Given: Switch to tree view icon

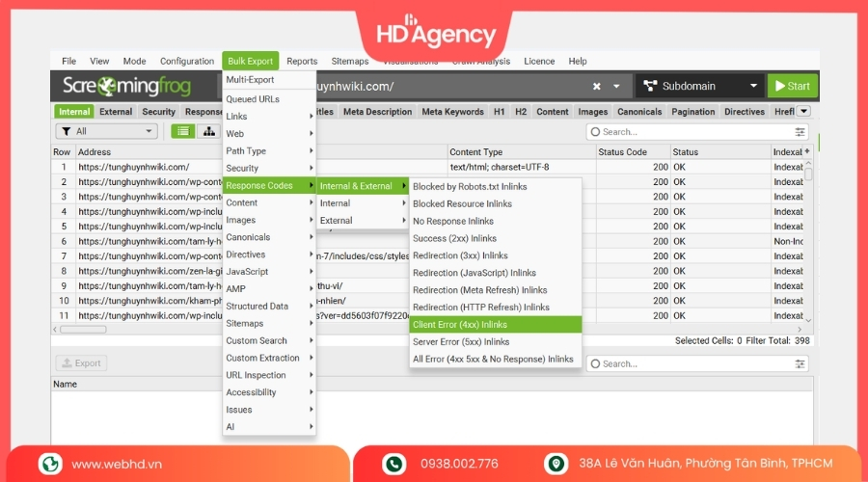Looking at the screenshot, I should pyautogui.click(x=208, y=131).
